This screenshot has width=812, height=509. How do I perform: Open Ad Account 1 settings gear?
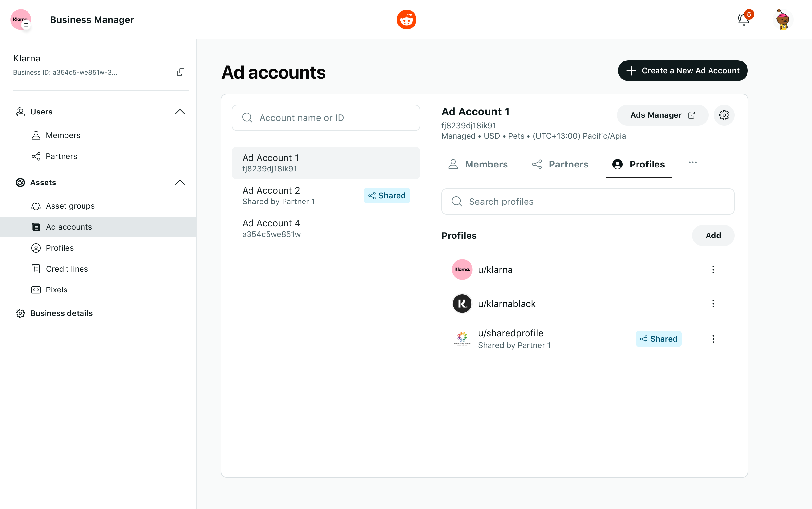tap(724, 115)
